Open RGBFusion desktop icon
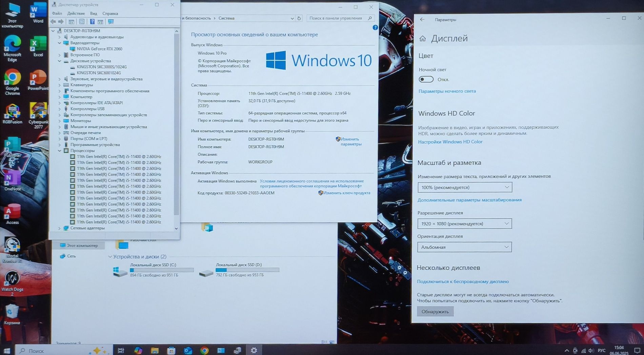The image size is (644, 355). [13, 114]
